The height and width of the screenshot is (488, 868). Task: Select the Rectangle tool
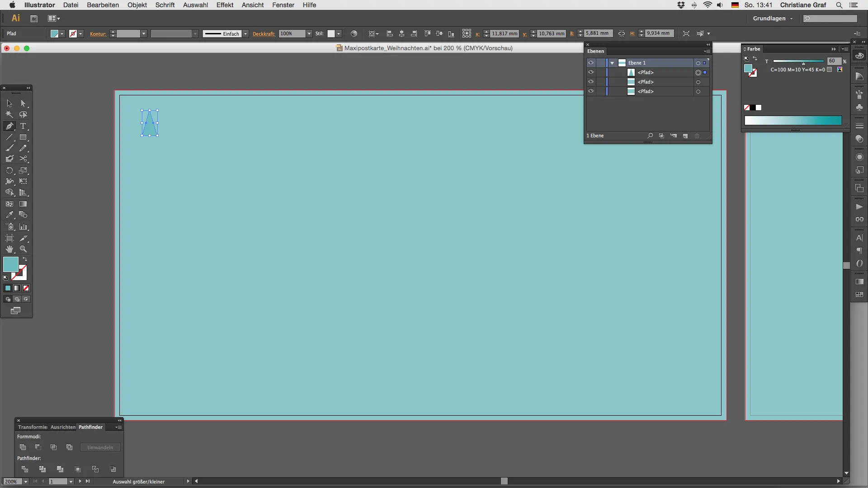(23, 137)
